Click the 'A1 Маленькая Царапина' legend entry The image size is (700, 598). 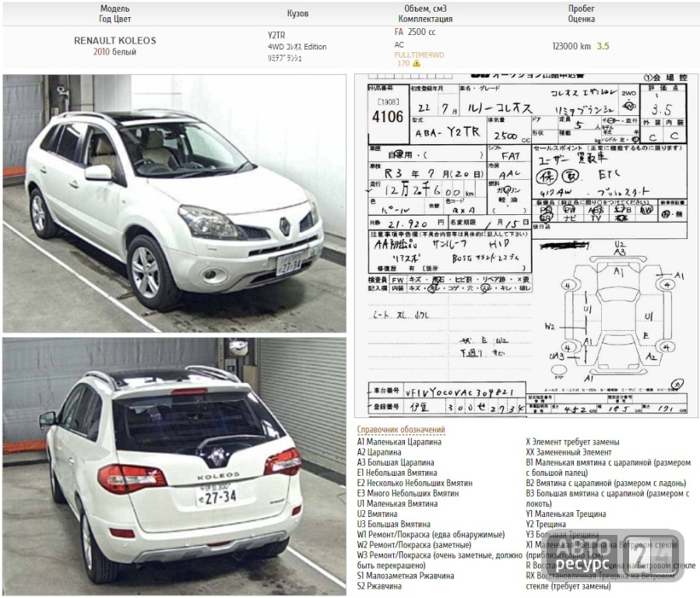pos(399,441)
